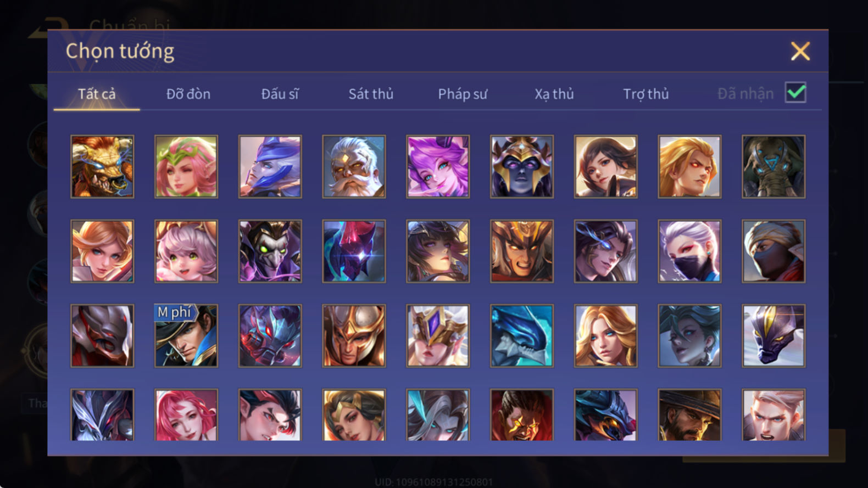Select the elephant hero portrait
Image resolution: width=868 pixels, height=488 pixels.
pyautogui.click(x=774, y=167)
